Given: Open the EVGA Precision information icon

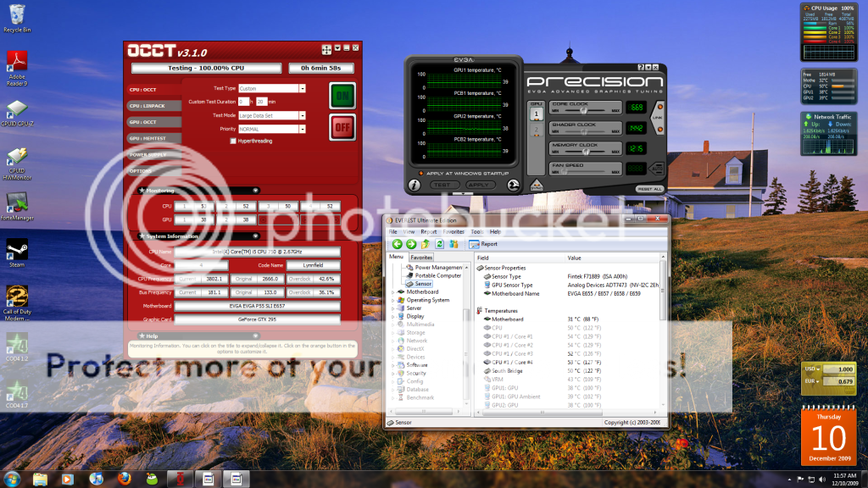Looking at the screenshot, I should pos(414,186).
